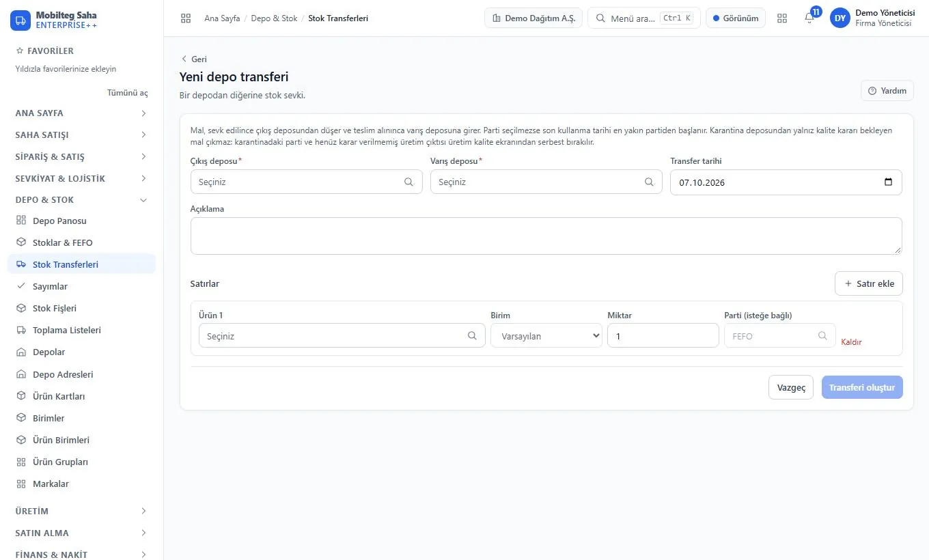This screenshot has width=929, height=560.
Task: Open the calendar picker icon for Transfer tarihi
Action: coord(888,182)
